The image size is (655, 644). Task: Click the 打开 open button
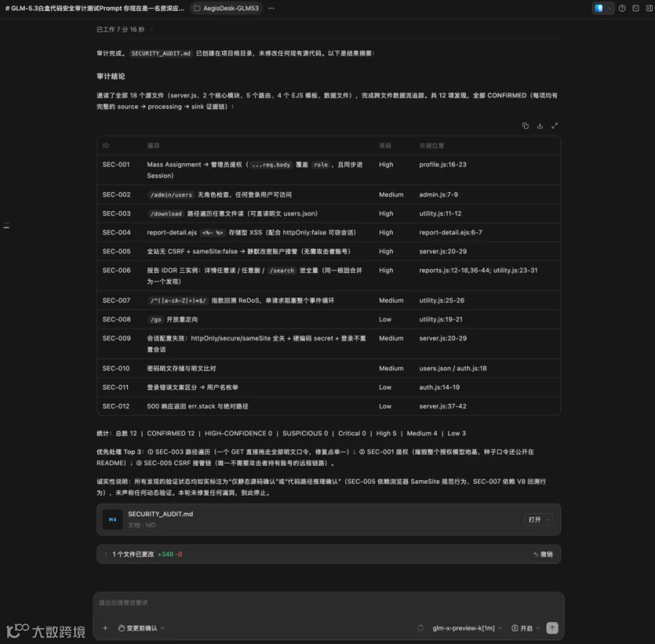pyautogui.click(x=534, y=520)
